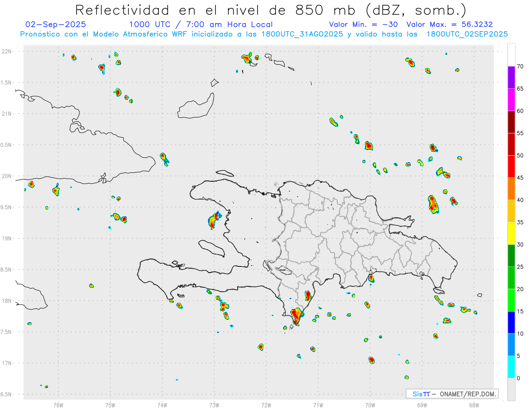Click the '69W' longitude axis label
Viewport: 532px width, 411px height.
pos(422,405)
